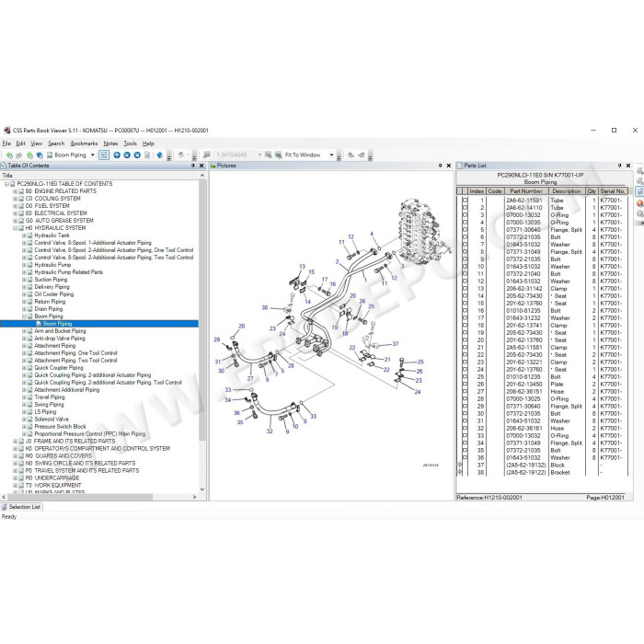Expand T0 WORK EQUIPMENT node
Screen dimensions: 644x644
coord(15,486)
